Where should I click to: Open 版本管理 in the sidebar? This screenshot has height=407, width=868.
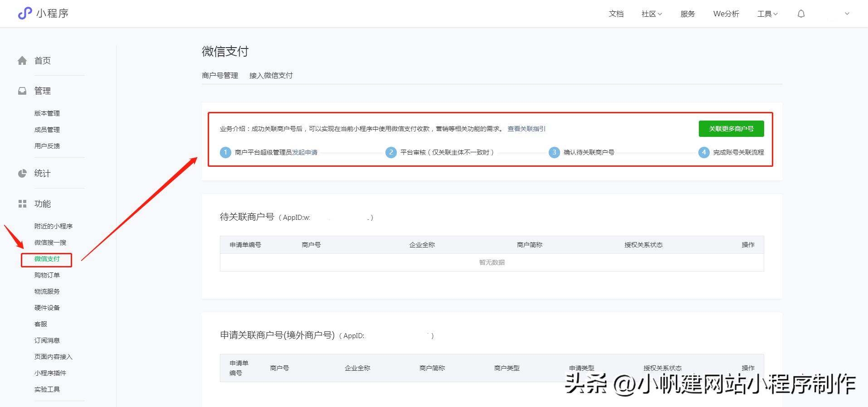pos(47,113)
